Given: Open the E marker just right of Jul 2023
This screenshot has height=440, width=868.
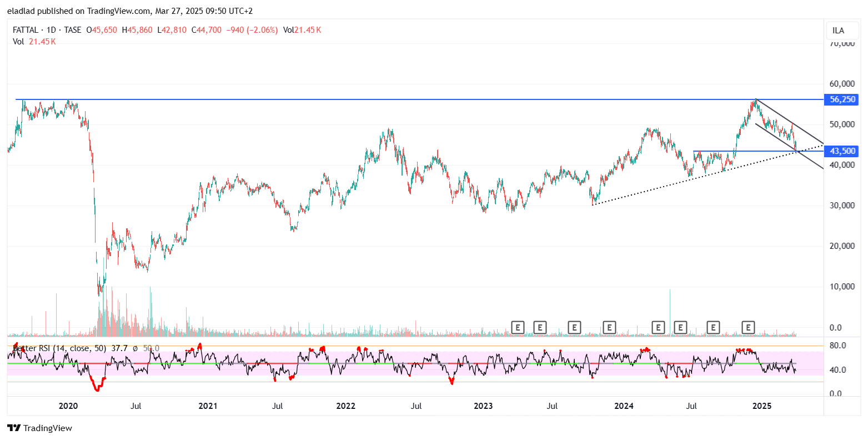Looking at the screenshot, I should click(x=575, y=327).
